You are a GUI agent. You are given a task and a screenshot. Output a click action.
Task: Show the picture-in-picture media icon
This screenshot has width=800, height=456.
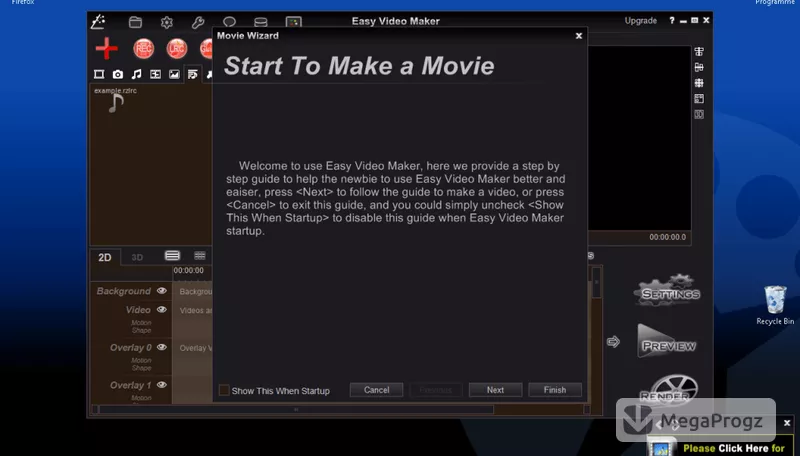pyautogui.click(x=155, y=74)
